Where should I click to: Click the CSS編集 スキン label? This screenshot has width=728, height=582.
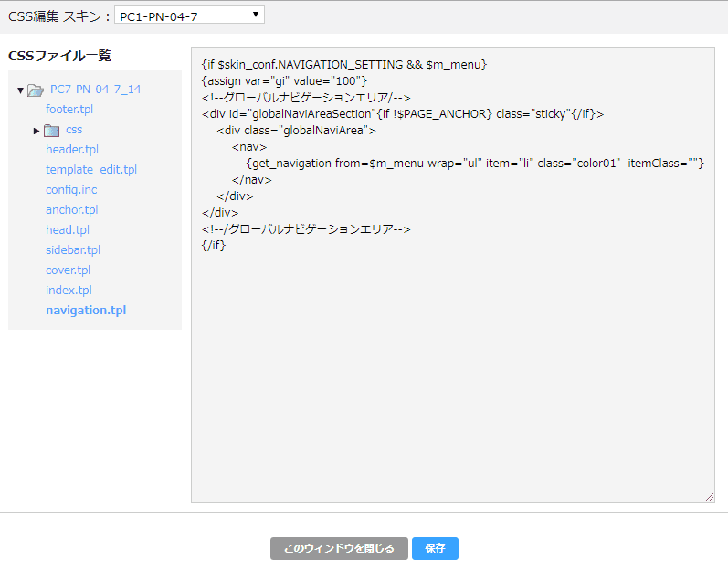tap(59, 16)
